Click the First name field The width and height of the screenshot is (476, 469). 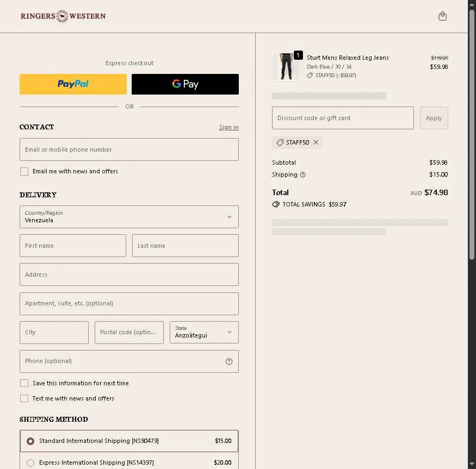click(73, 246)
